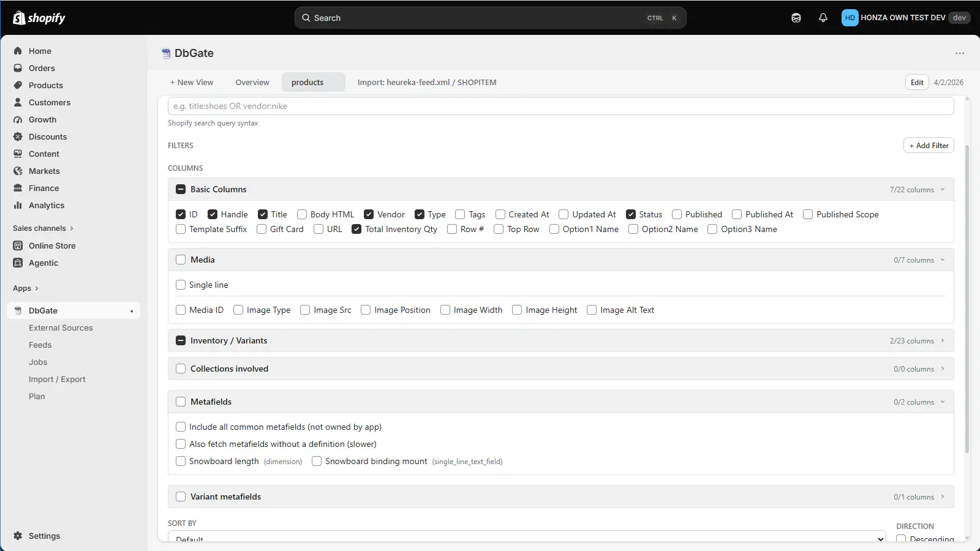Viewport: 980px width, 551px height.
Task: Click the Shopify logo
Action: pyautogui.click(x=39, y=18)
